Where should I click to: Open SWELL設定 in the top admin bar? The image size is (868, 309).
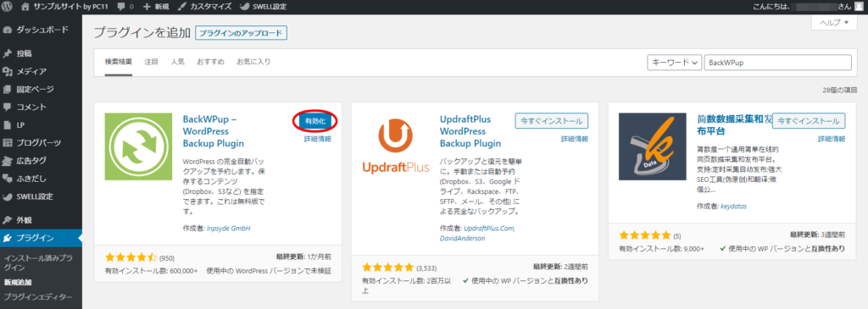pos(263,7)
